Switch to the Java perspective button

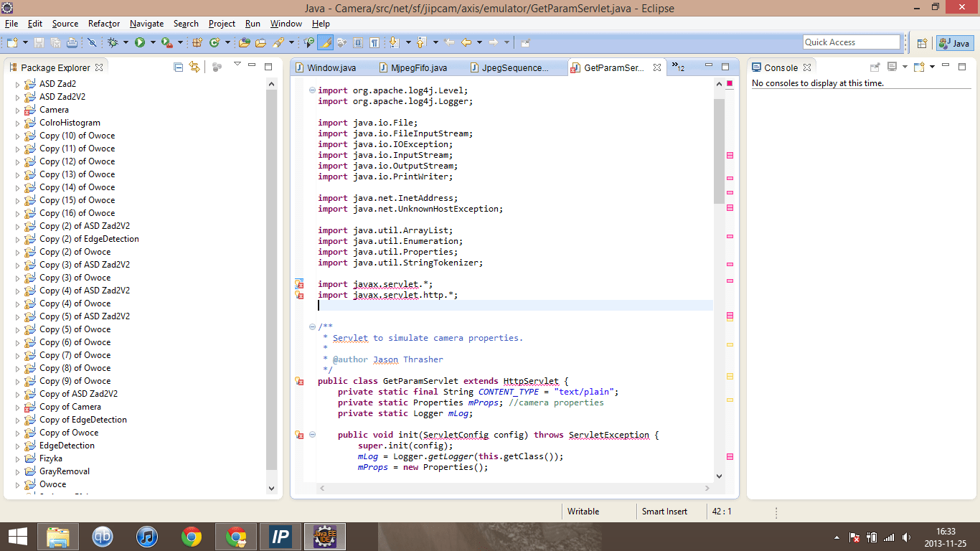click(x=954, y=42)
